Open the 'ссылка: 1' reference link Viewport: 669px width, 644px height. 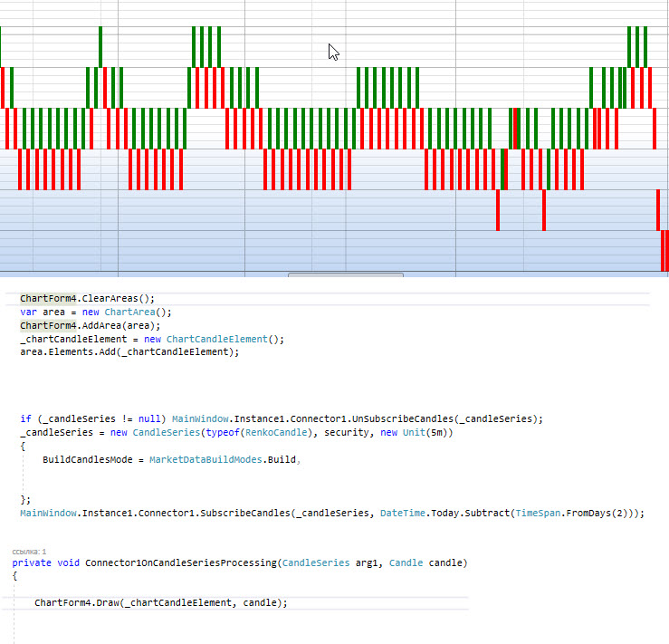[29, 552]
